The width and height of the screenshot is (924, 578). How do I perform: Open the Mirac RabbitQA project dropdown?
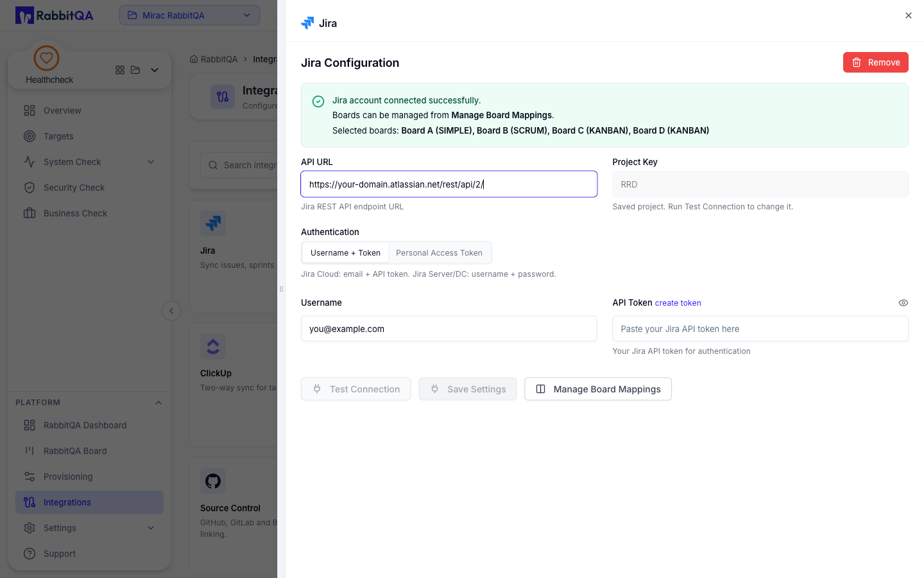point(189,15)
